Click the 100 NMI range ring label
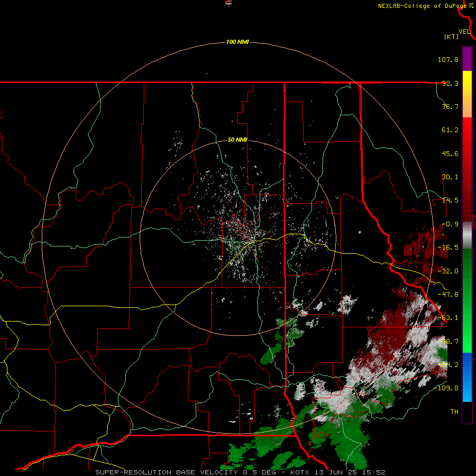This screenshot has width=476, height=476. [237, 42]
